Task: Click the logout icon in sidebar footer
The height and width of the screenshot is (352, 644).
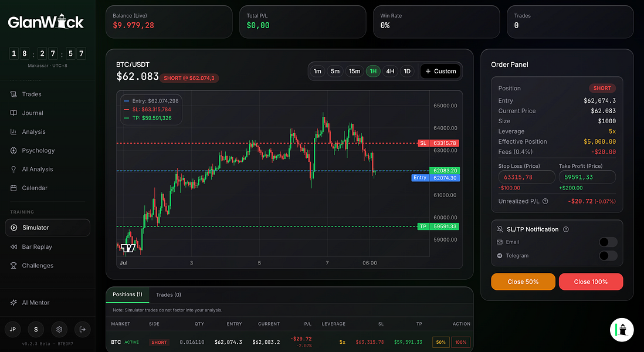Action: [83, 329]
